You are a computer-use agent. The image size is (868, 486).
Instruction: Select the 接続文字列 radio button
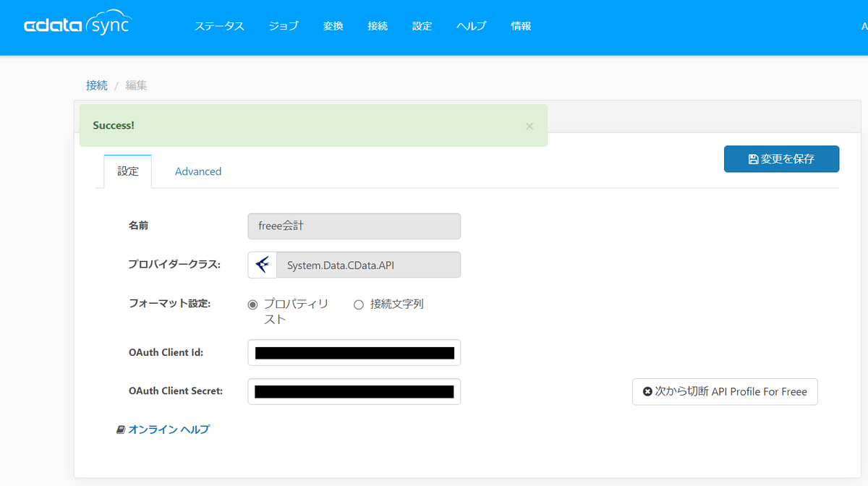coord(359,304)
